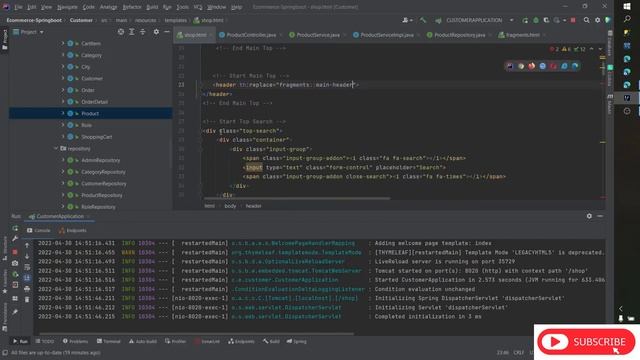This screenshot has width=640, height=360.
Task: Expand the OrderDetail class node
Action: point(63,102)
